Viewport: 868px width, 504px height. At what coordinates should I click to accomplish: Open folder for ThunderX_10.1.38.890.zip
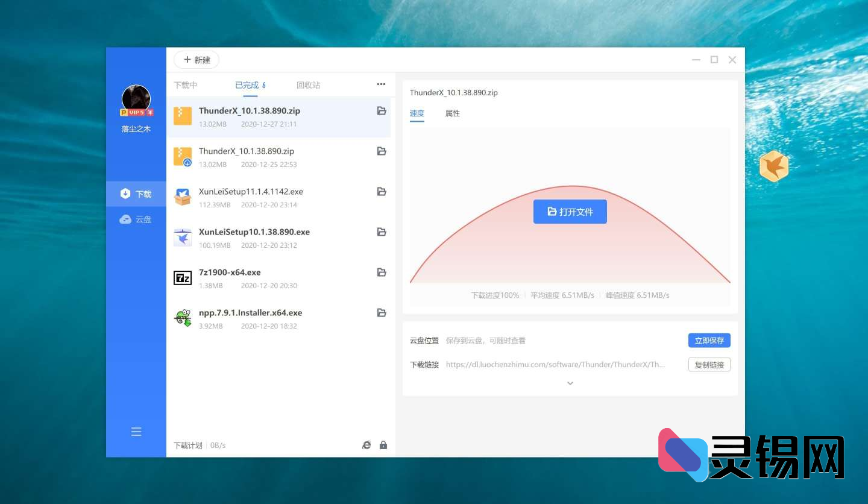[382, 111]
